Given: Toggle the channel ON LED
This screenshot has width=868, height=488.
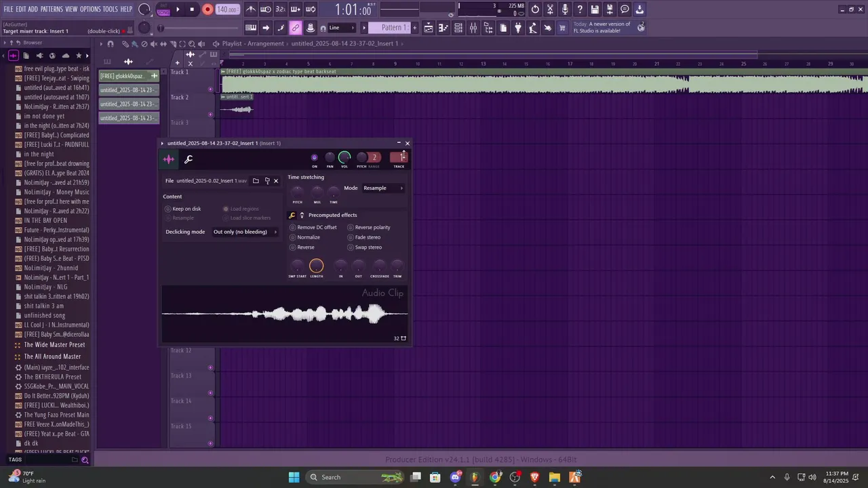Looking at the screenshot, I should coord(314,158).
